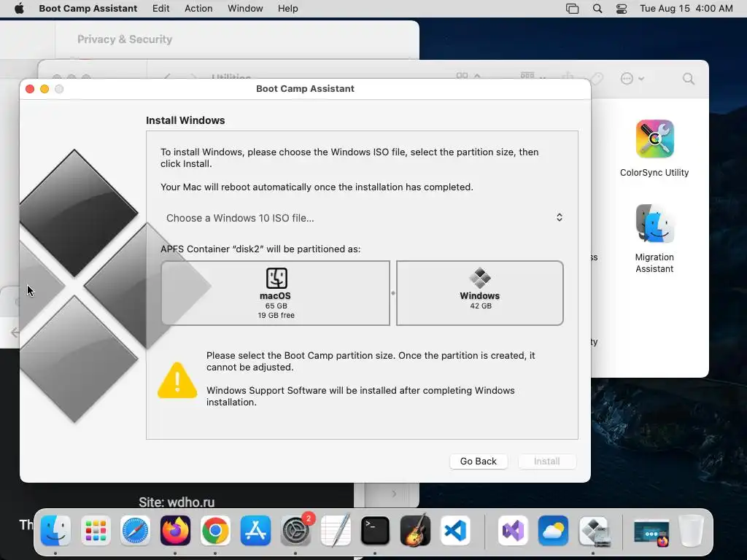
Task: Open GarageBand in the Dock
Action: coord(415,531)
